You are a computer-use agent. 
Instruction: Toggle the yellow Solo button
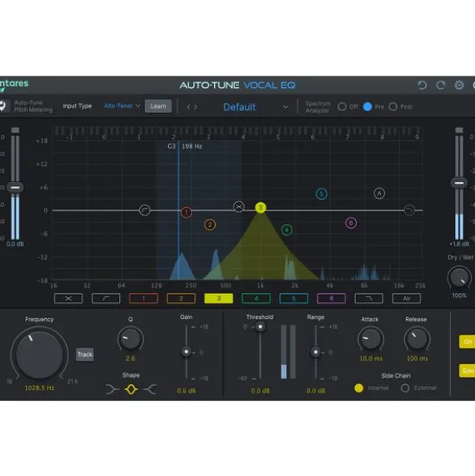pyautogui.click(x=467, y=370)
